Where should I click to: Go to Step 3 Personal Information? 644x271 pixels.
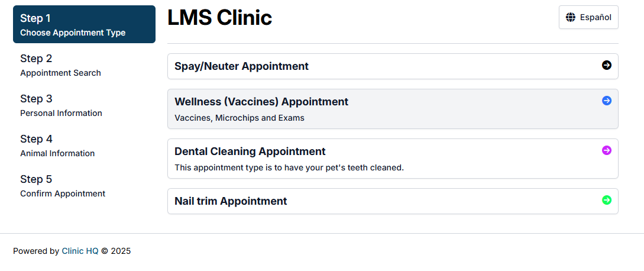tap(61, 105)
